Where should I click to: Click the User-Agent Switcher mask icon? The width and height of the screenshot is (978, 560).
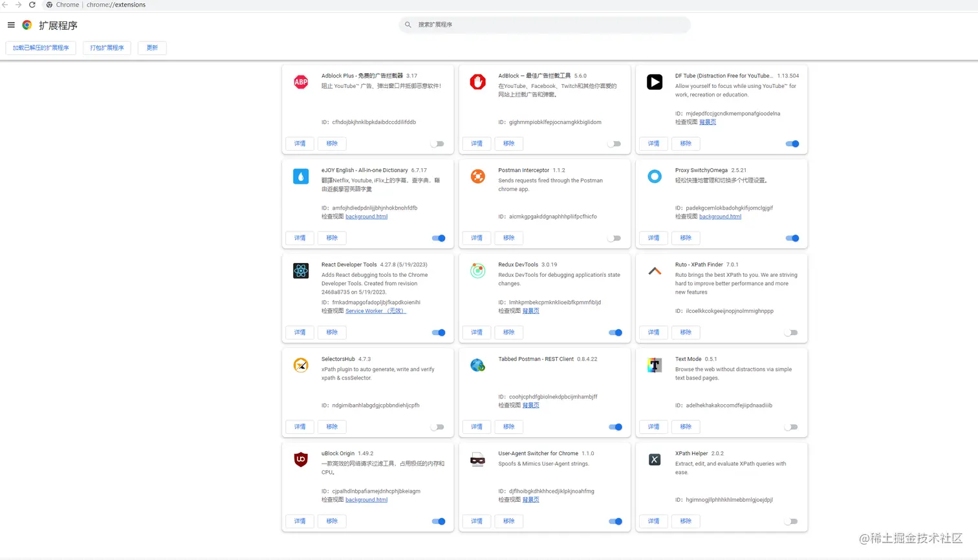point(478,460)
